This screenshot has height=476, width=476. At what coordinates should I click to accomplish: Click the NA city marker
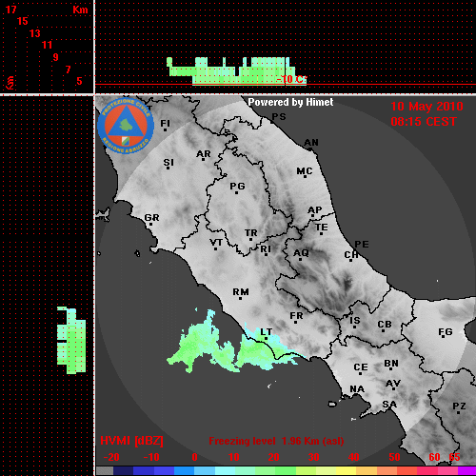[x=357, y=388]
